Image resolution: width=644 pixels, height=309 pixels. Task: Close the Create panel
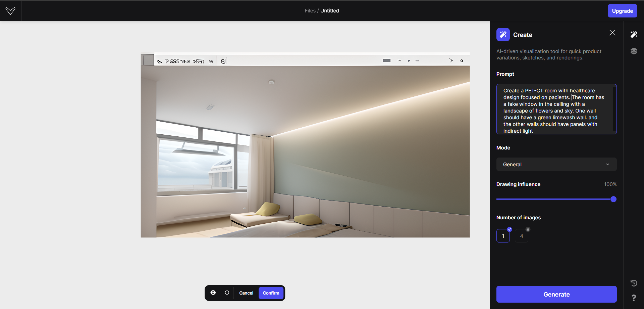(x=612, y=33)
